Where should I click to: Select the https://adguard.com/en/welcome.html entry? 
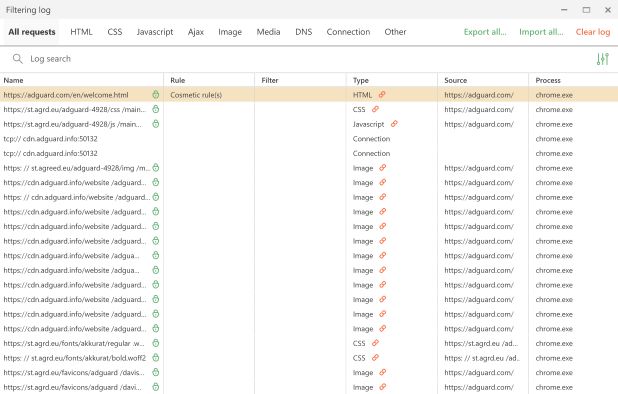tap(66, 95)
